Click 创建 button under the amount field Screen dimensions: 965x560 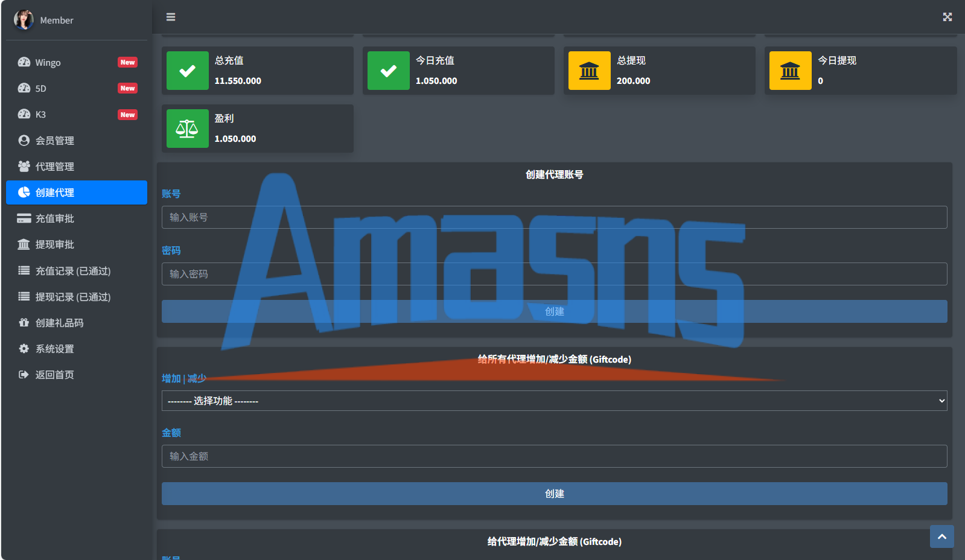(x=555, y=494)
